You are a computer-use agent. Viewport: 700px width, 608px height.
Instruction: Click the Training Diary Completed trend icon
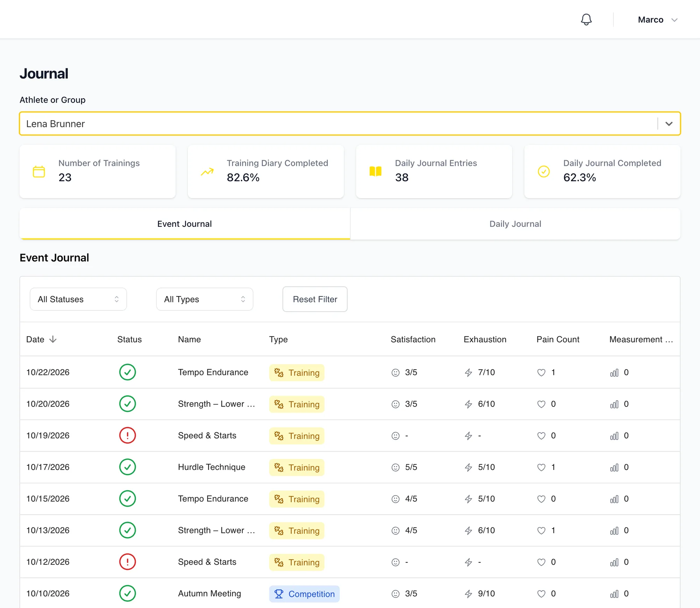pos(207,172)
